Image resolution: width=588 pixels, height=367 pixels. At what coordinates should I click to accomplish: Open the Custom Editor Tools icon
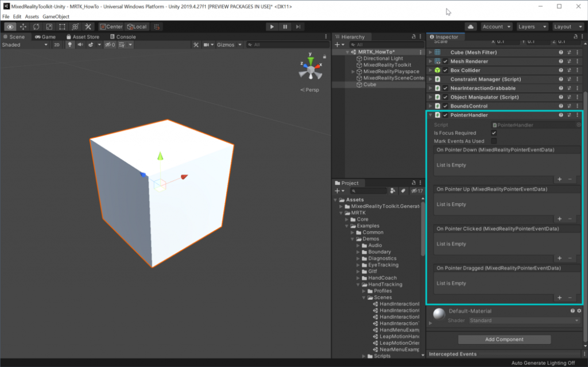(x=88, y=26)
